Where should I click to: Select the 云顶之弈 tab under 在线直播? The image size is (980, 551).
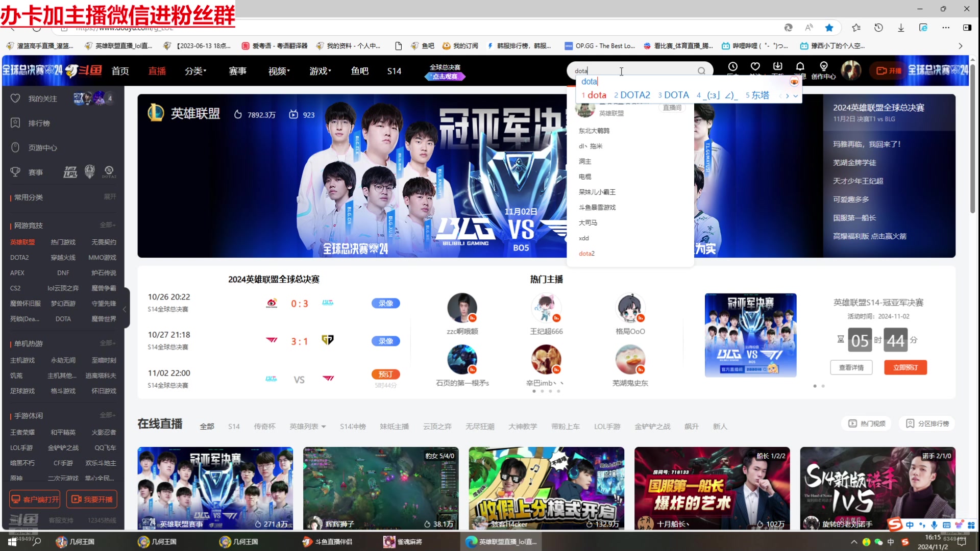437,427
